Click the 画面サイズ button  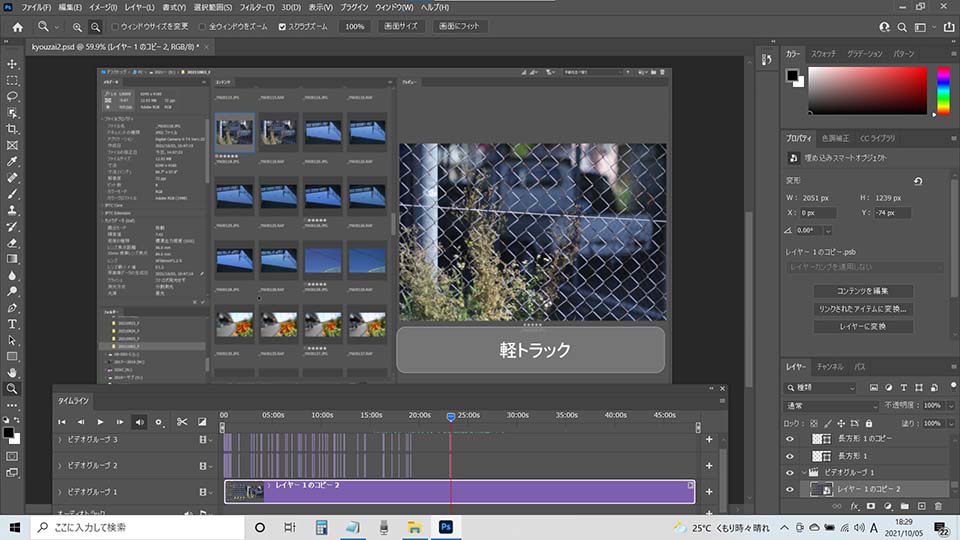click(x=401, y=27)
